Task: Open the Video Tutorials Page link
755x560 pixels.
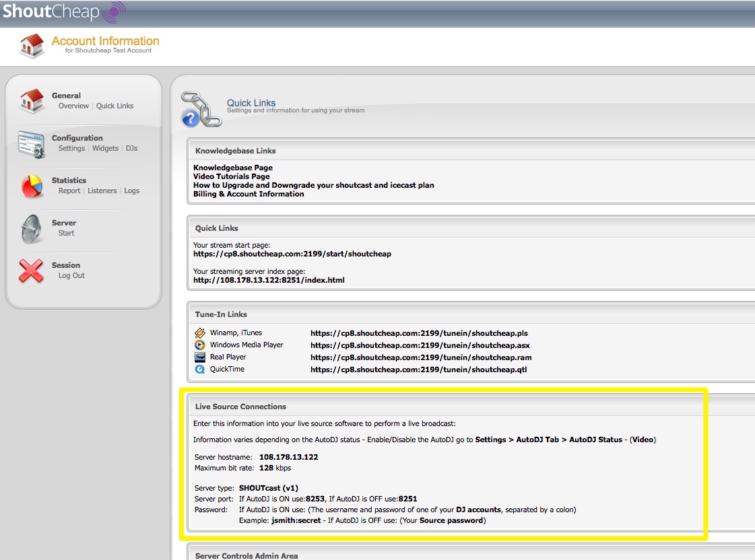Action: point(232,176)
